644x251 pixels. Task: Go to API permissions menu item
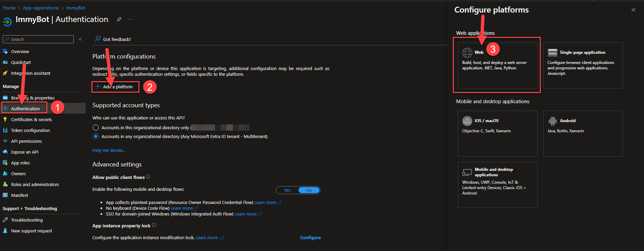tap(26, 141)
